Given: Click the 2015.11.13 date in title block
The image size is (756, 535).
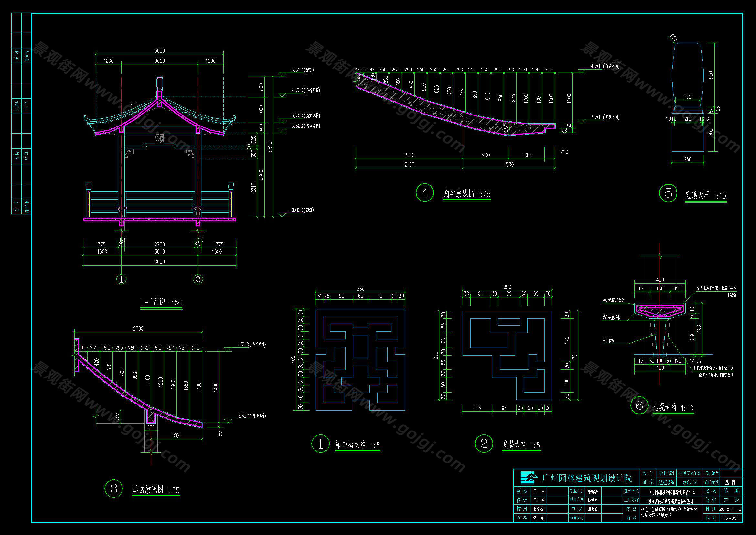Looking at the screenshot, I should pyautogui.click(x=730, y=509).
